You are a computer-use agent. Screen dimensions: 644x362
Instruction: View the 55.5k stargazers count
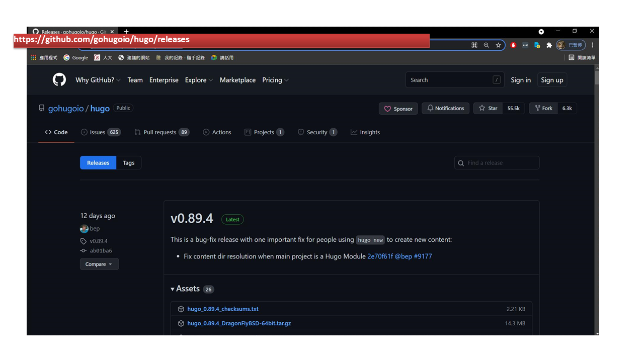(x=514, y=108)
